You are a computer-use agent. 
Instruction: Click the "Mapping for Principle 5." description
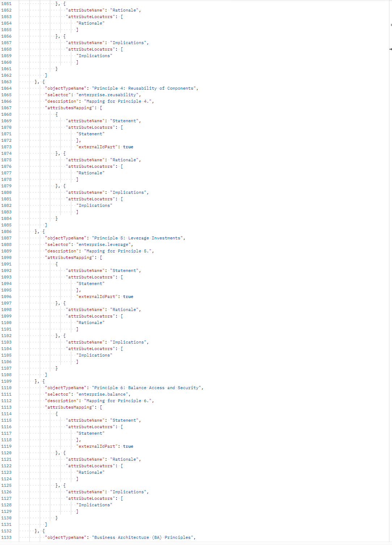(x=118, y=251)
